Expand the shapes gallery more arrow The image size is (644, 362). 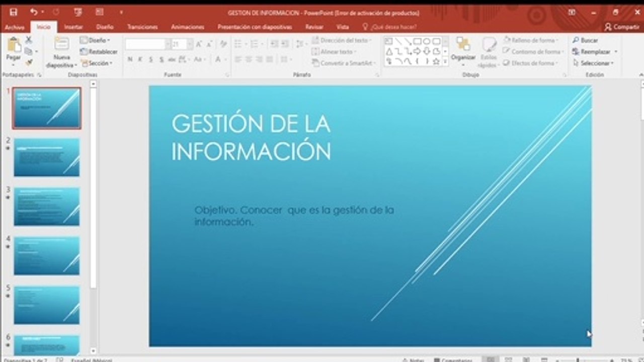click(445, 61)
